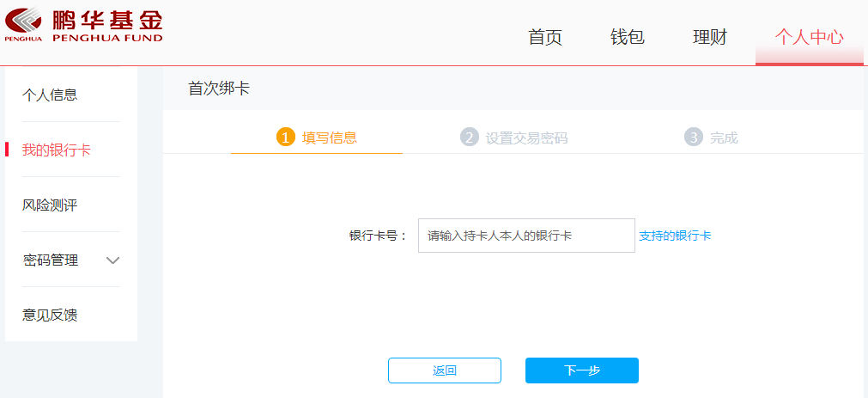Open the 首页 navigation tab

click(545, 37)
